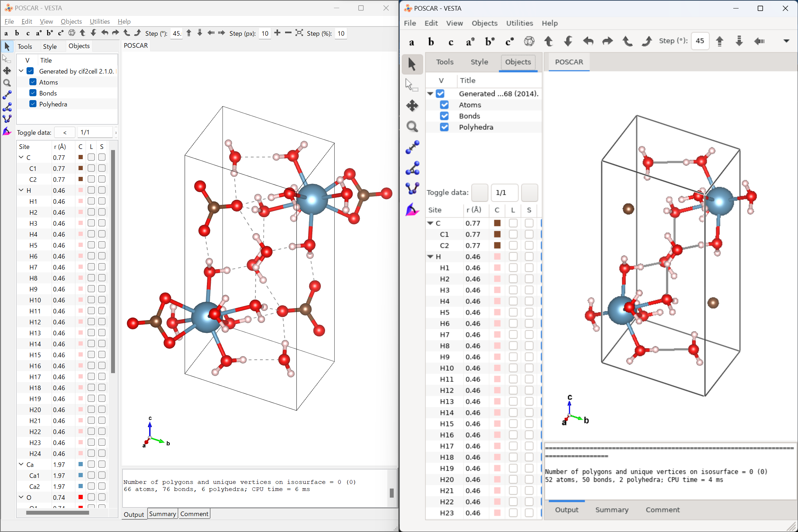Image resolution: width=798 pixels, height=532 pixels.
Task: Click the zoom-in plus icon in left toolbar
Action: 277,33
